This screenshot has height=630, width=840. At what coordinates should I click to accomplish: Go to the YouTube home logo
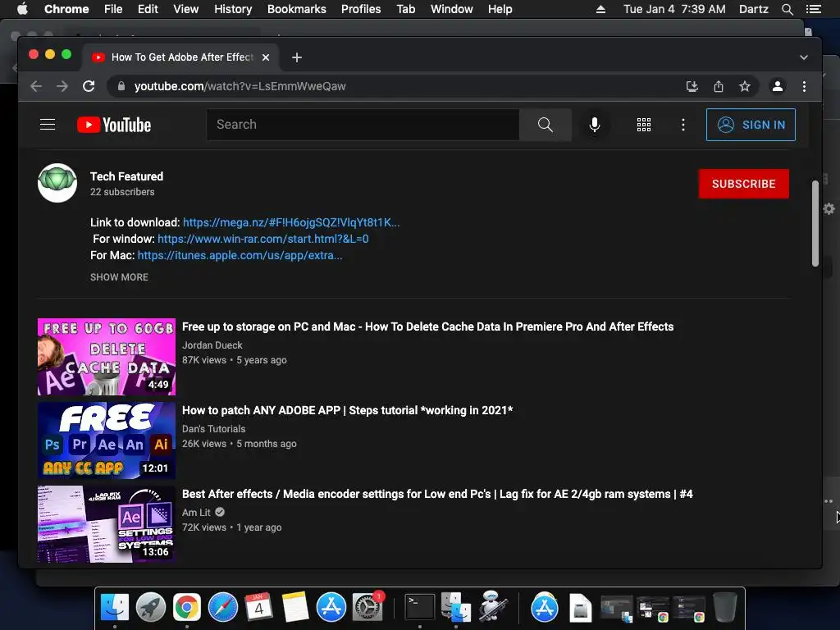coord(114,125)
